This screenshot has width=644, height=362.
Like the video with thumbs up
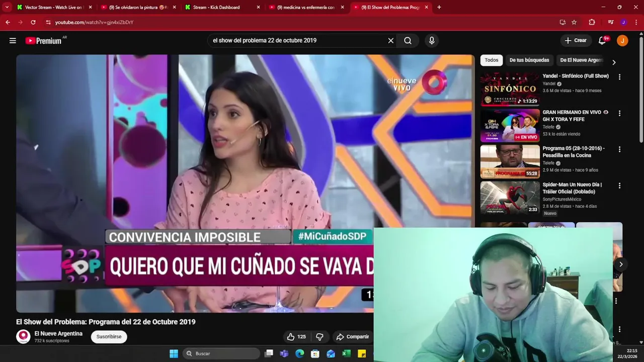pyautogui.click(x=296, y=337)
